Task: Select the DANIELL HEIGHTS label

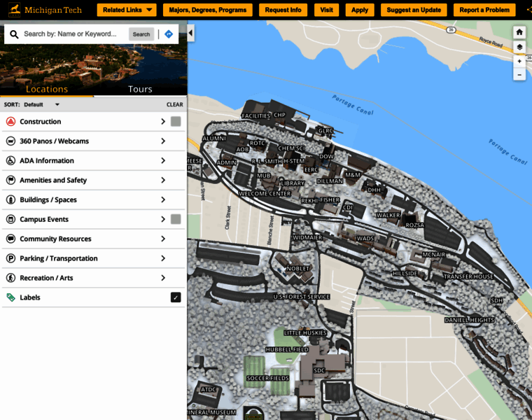Action: click(x=469, y=320)
